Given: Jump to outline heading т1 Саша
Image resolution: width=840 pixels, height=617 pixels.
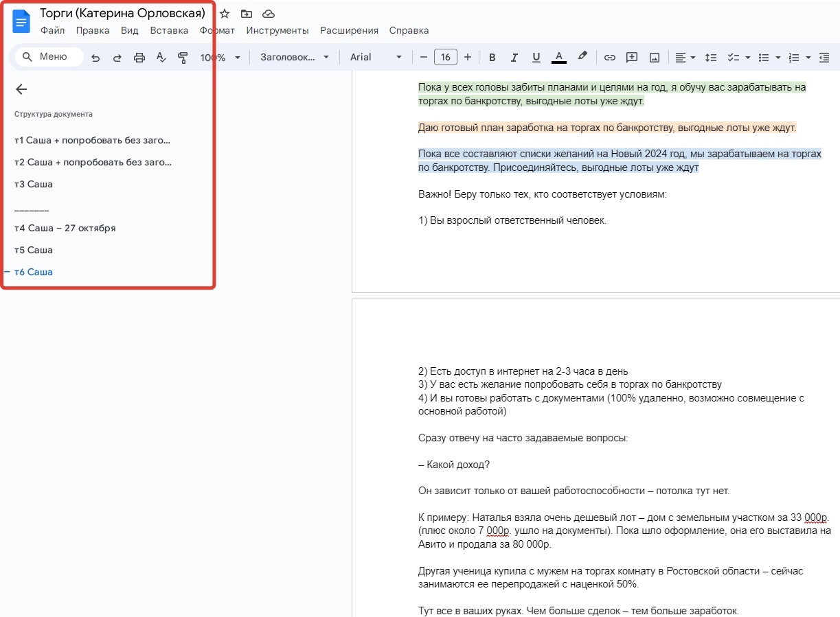Looking at the screenshot, I should (x=92, y=140).
